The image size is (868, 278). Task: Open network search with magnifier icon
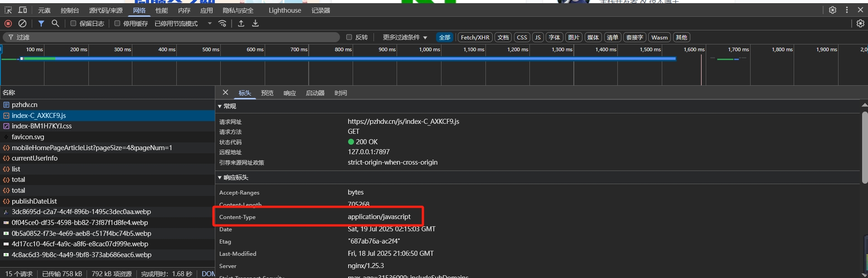55,24
